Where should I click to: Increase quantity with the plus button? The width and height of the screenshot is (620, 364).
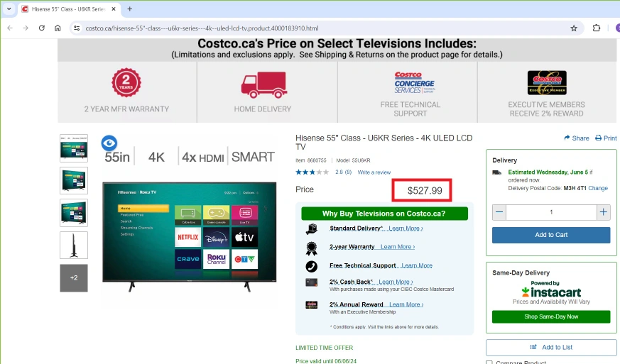click(603, 212)
